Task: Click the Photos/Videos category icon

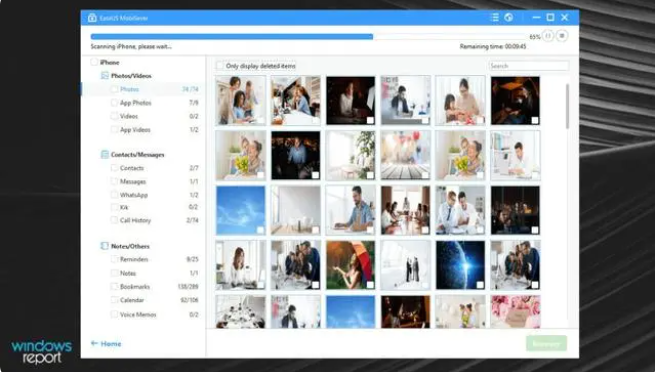Action: click(x=104, y=76)
